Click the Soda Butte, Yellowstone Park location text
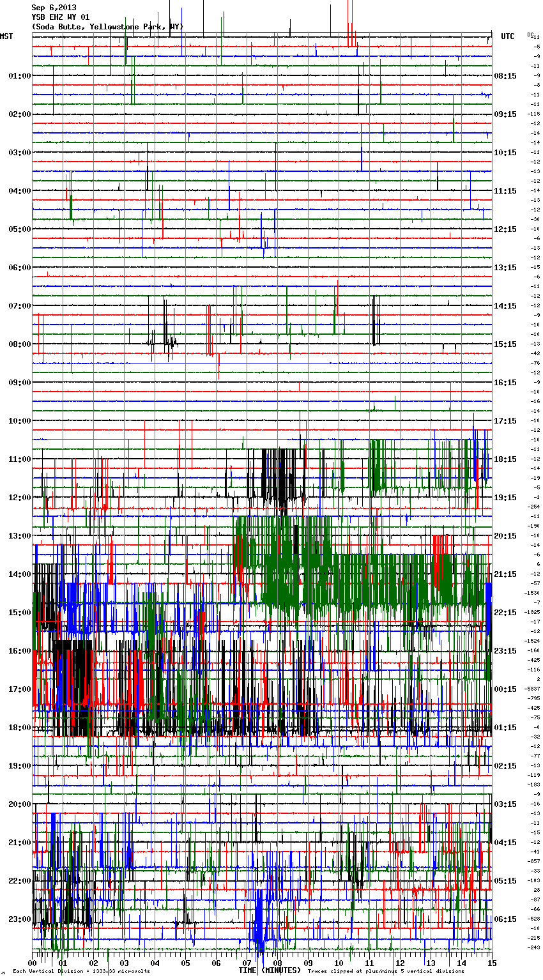Image resolution: width=543 pixels, height=980 pixels. (x=107, y=27)
